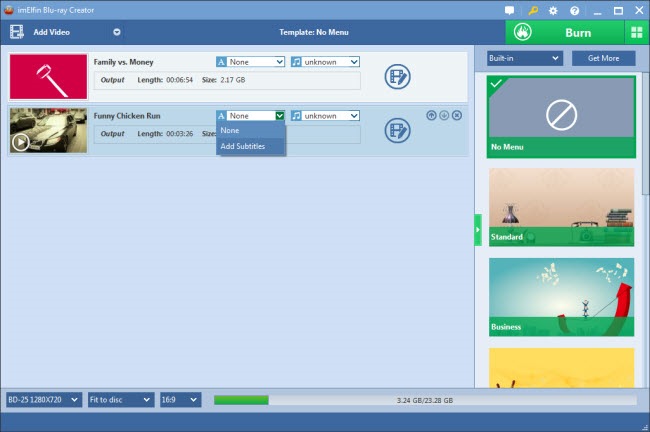The height and width of the screenshot is (432, 650).
Task: Click the Template: No Menu label
Action: 314,32
